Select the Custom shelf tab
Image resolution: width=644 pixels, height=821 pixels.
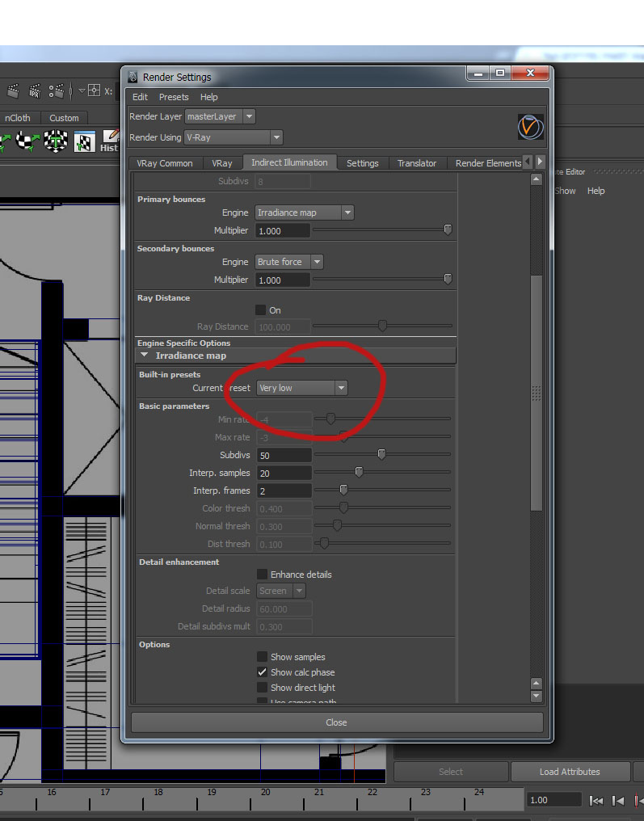pyautogui.click(x=64, y=118)
